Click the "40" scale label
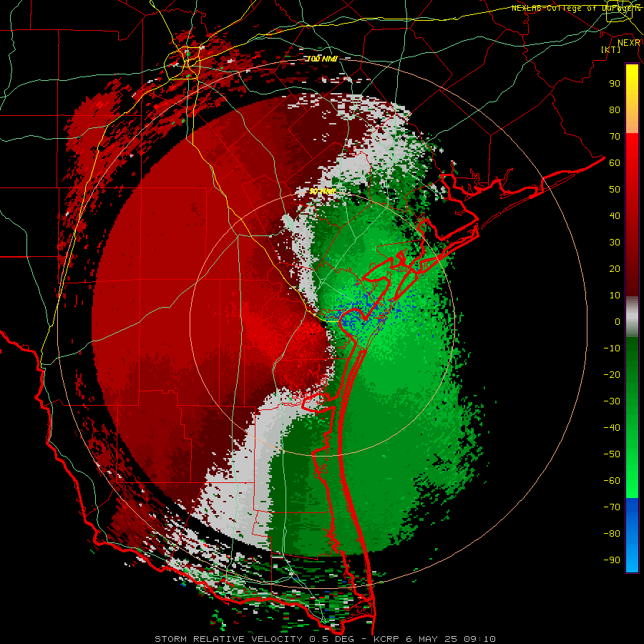The image size is (644, 644). pos(615,215)
